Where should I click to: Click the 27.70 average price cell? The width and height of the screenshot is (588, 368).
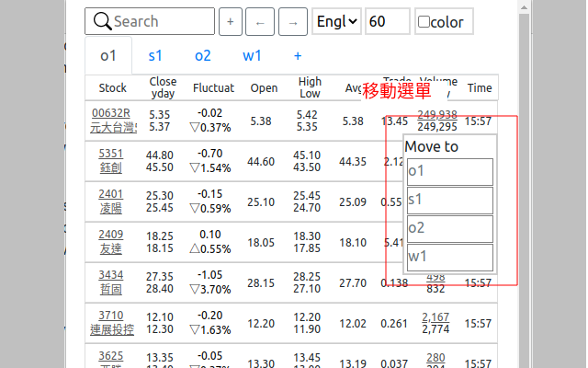[x=353, y=282]
